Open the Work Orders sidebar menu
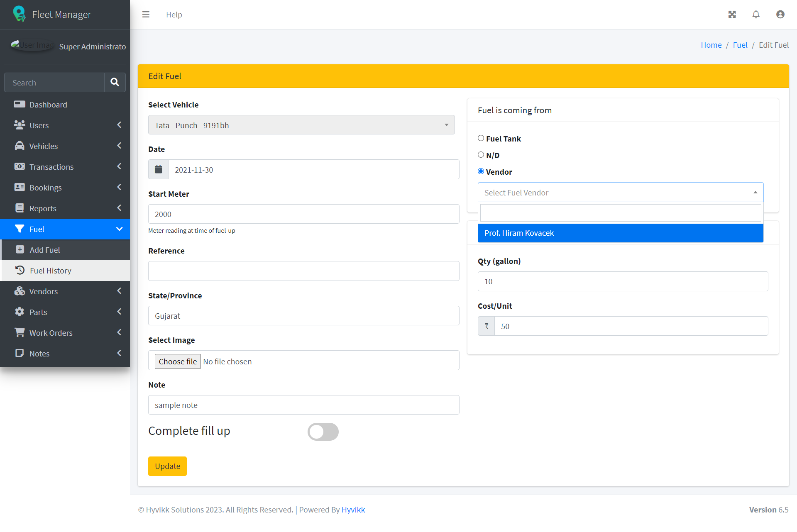 65,333
